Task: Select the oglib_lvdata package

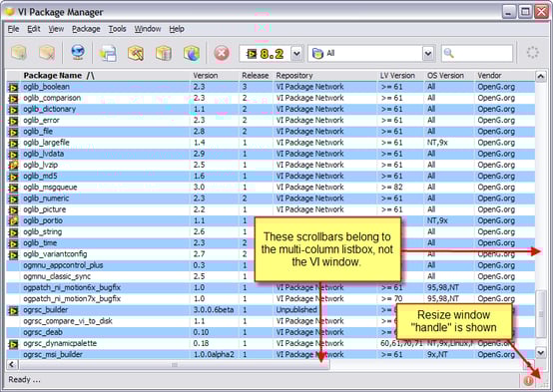Action: coord(43,154)
